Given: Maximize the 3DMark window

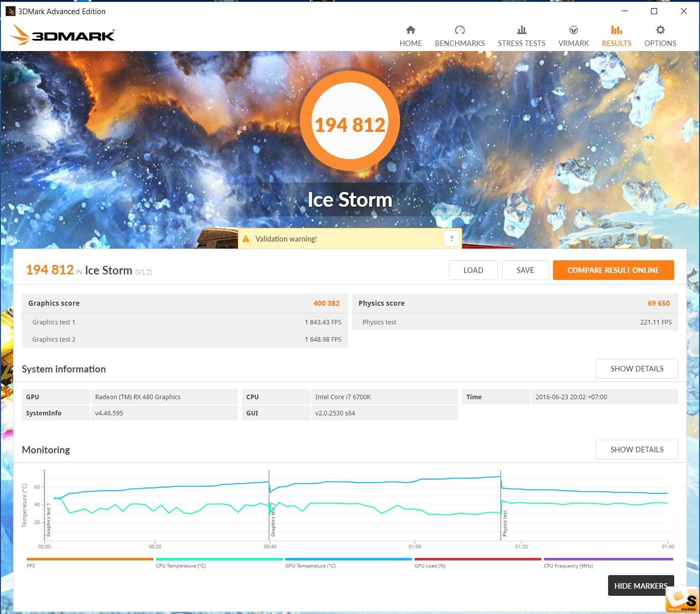Looking at the screenshot, I should [654, 11].
